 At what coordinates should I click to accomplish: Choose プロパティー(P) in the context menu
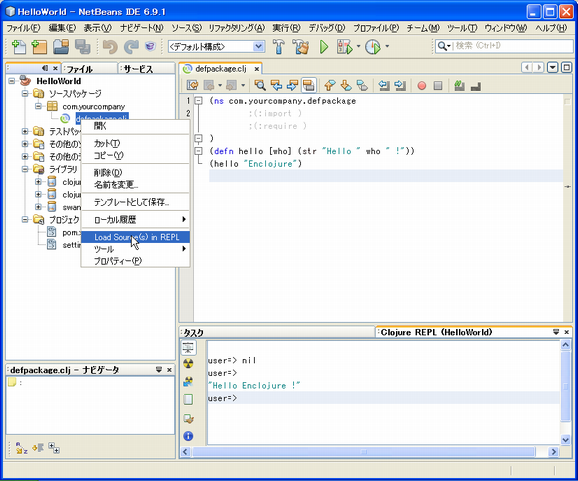click(135, 261)
